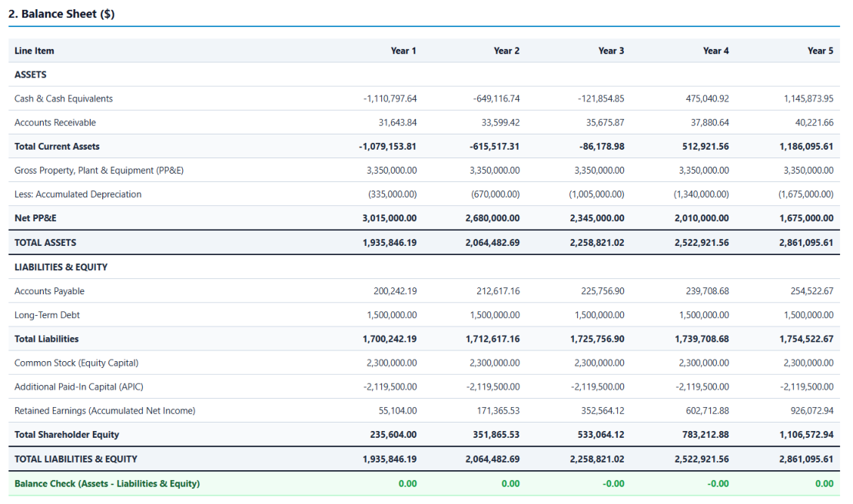Click the 'Line Item' column header

click(35, 51)
